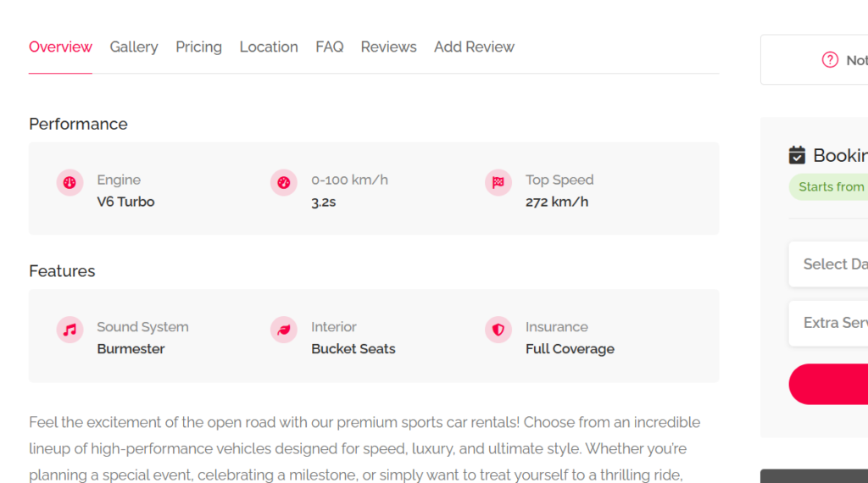Click the Full Coverage insurance text
This screenshot has height=483, width=868.
coord(570,349)
